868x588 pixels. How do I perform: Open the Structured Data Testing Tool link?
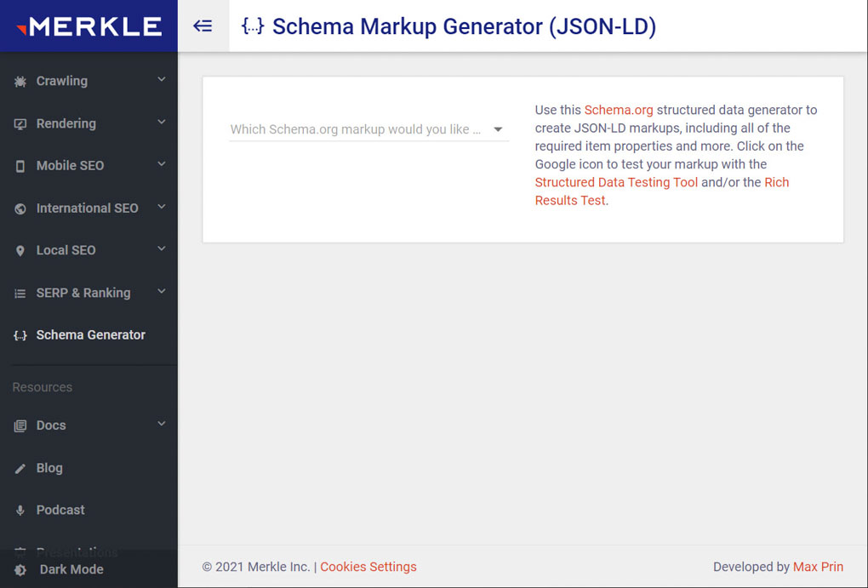[616, 182]
